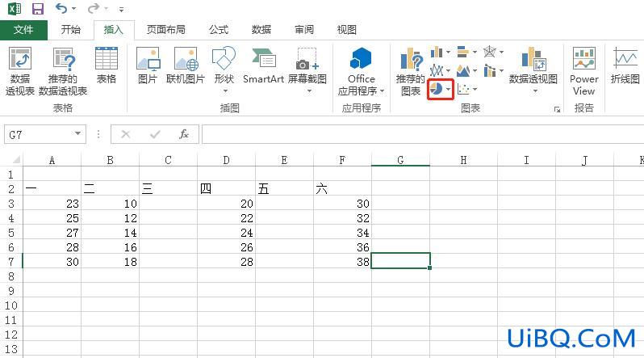
Task: Click cell with header 四
Action: coord(226,189)
